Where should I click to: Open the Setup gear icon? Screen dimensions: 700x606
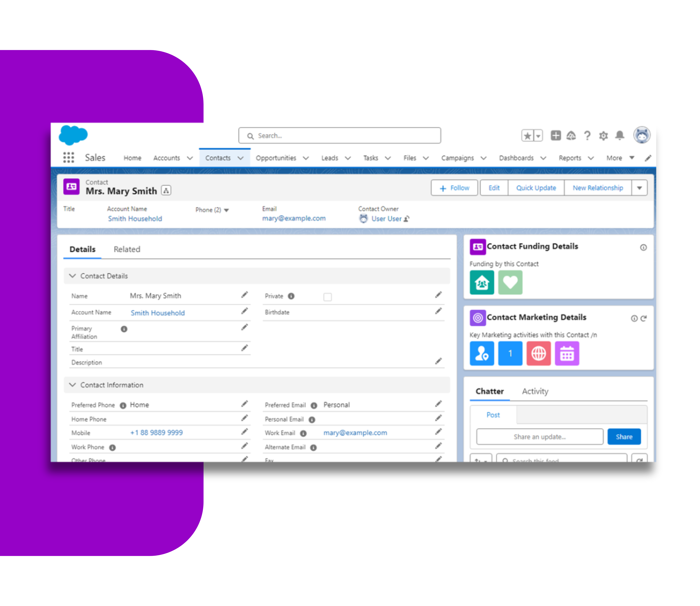(603, 136)
